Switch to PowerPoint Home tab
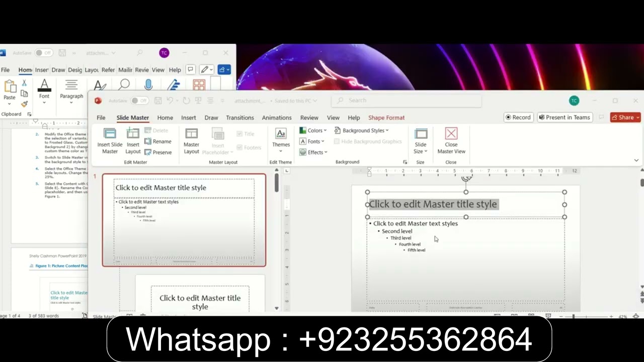 click(165, 118)
